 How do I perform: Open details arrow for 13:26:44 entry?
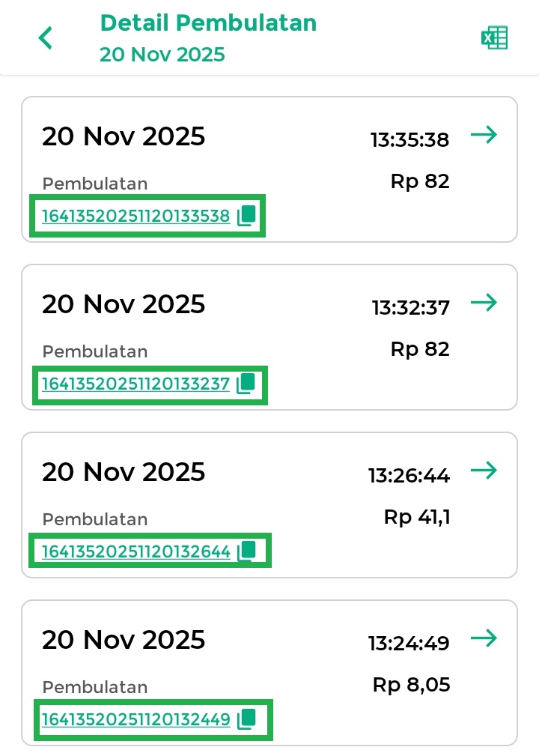(484, 471)
